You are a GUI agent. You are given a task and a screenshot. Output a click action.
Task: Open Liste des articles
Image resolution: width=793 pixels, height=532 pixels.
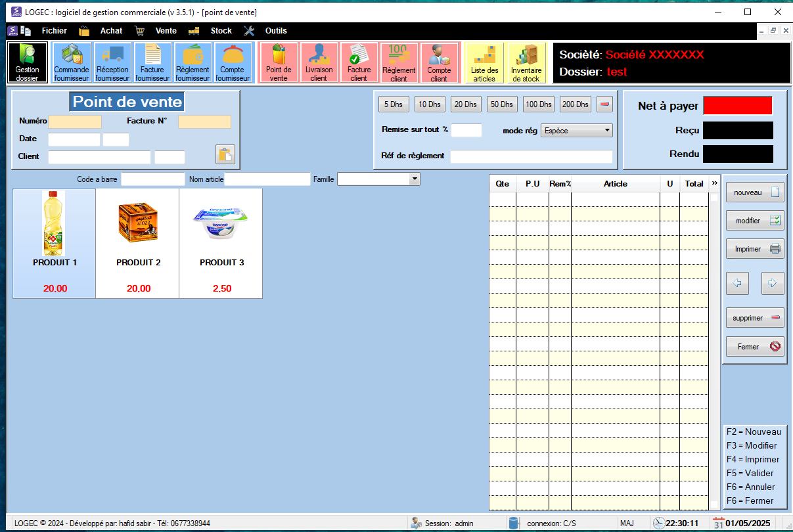(x=485, y=63)
